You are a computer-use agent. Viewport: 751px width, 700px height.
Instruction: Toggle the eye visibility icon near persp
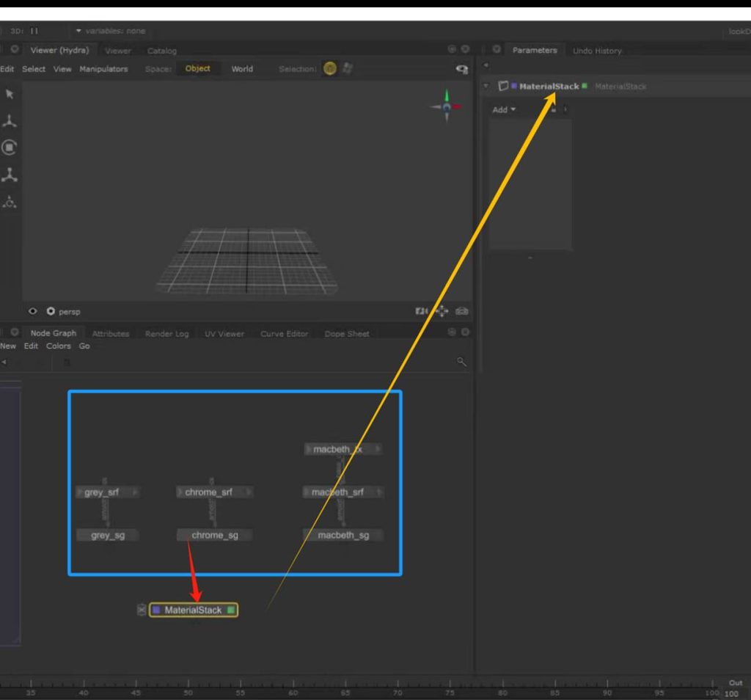[33, 311]
